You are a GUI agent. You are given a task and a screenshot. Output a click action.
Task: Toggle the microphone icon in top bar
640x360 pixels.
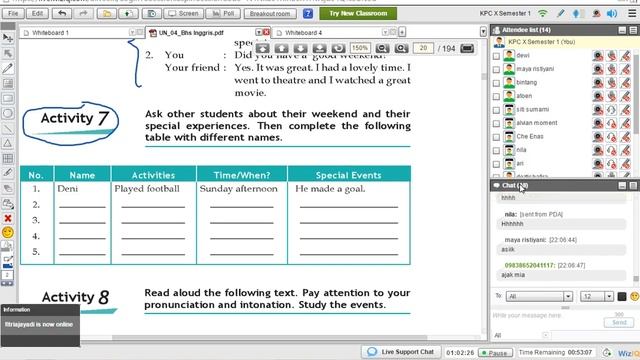[x=576, y=13]
